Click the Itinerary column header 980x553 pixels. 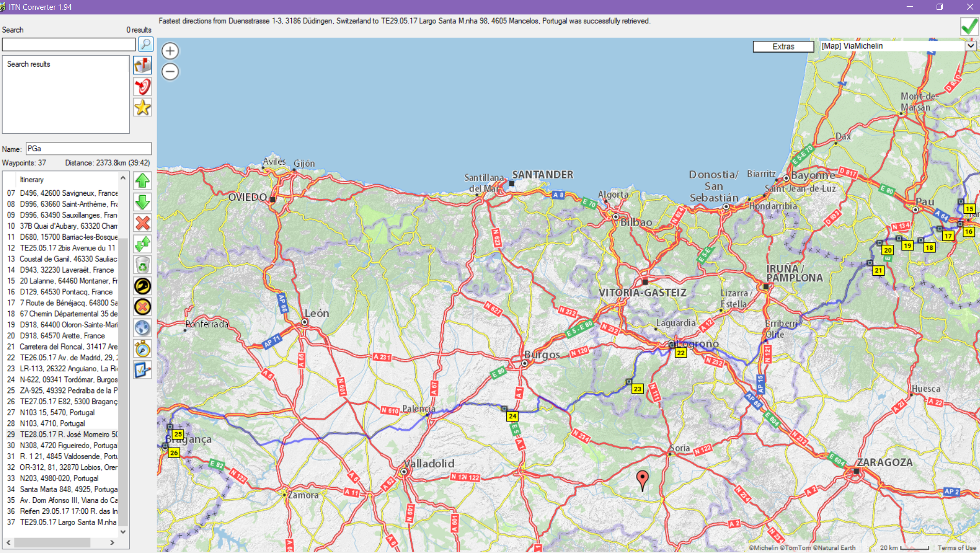[x=32, y=180]
